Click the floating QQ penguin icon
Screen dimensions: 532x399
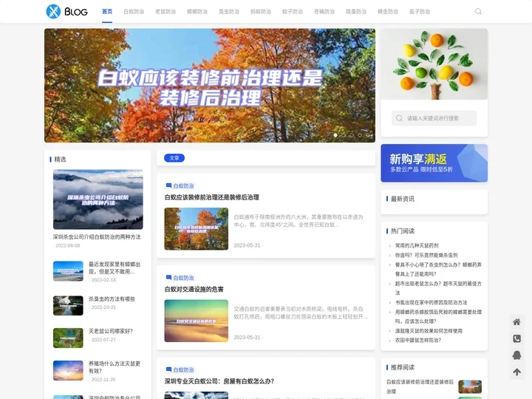516,355
